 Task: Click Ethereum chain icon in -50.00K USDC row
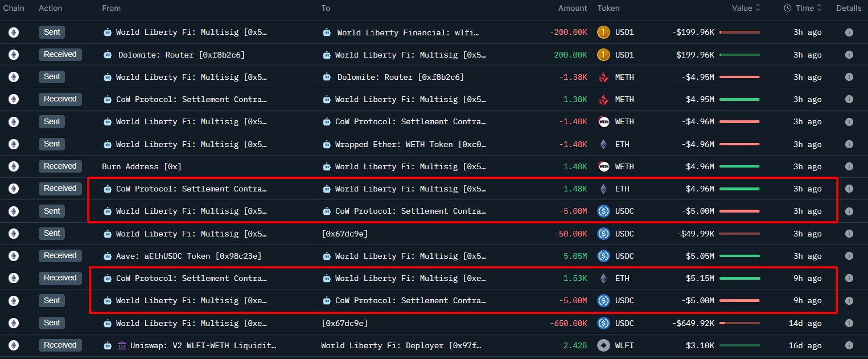14,234
